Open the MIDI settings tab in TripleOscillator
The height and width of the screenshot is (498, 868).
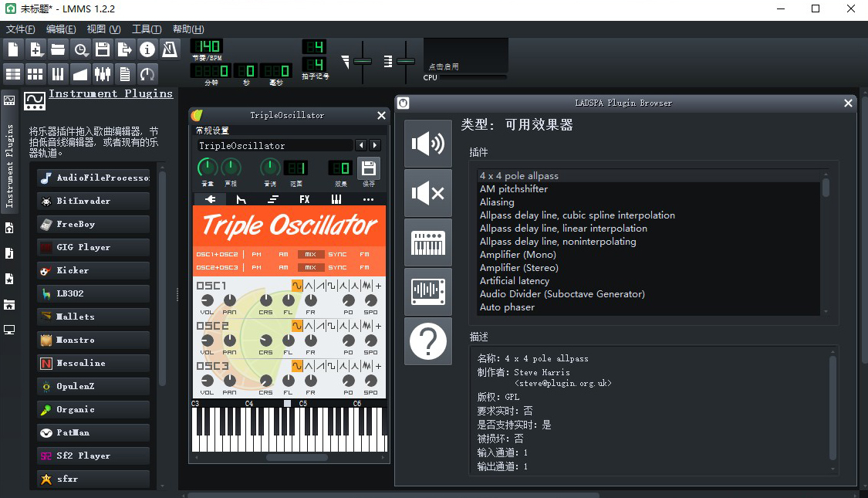click(336, 199)
